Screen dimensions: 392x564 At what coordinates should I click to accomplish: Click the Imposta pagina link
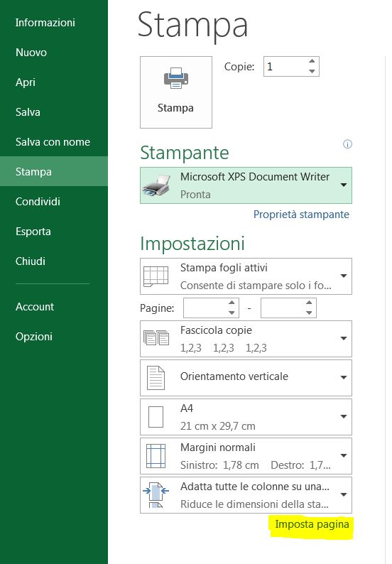click(312, 524)
